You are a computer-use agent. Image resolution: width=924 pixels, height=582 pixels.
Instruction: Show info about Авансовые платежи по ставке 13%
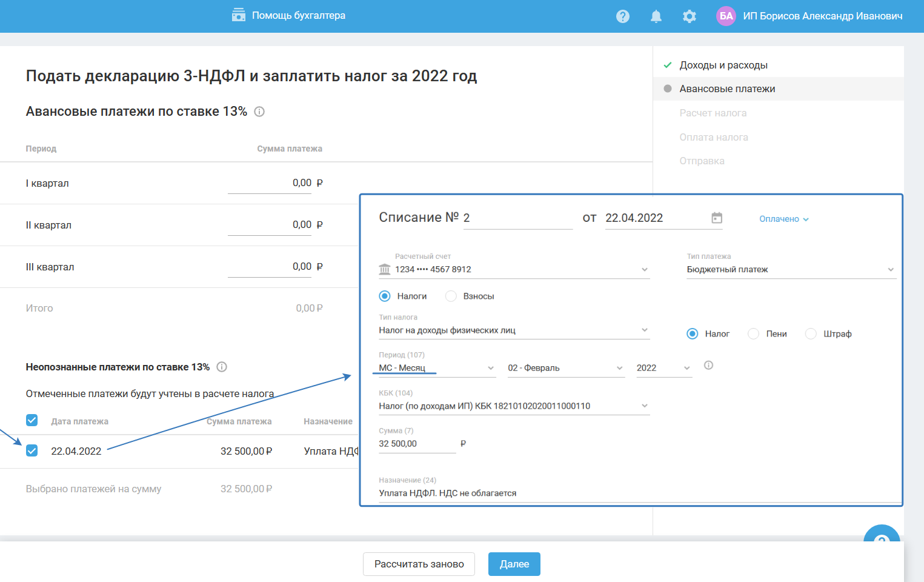click(259, 112)
